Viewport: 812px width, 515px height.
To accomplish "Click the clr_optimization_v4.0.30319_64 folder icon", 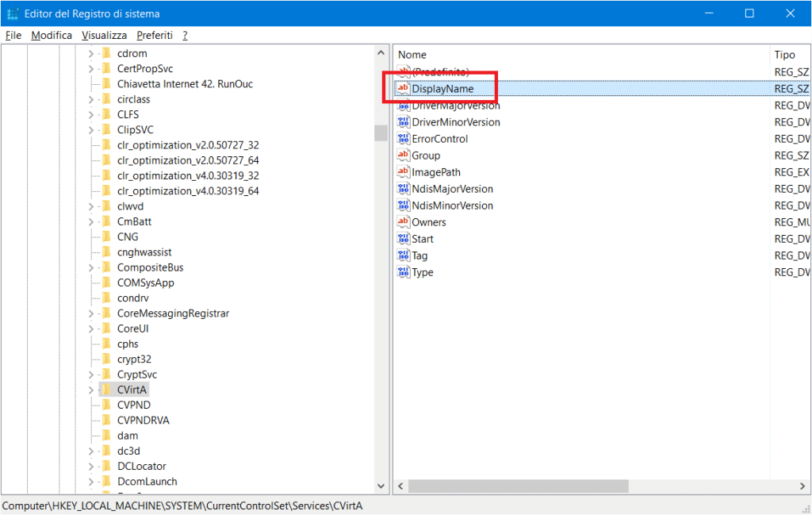I will coord(107,190).
